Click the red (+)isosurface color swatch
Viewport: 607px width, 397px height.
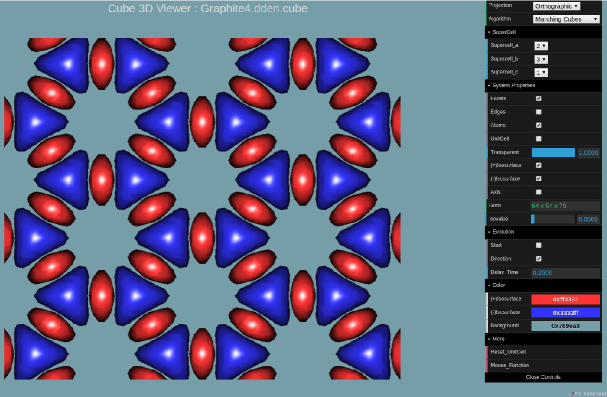coord(565,299)
